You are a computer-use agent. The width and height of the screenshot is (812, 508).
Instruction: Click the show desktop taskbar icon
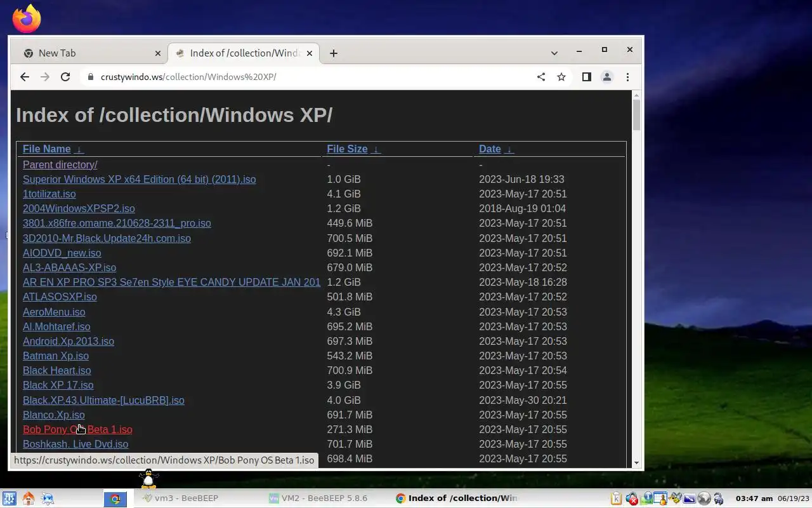pyautogui.click(x=47, y=498)
